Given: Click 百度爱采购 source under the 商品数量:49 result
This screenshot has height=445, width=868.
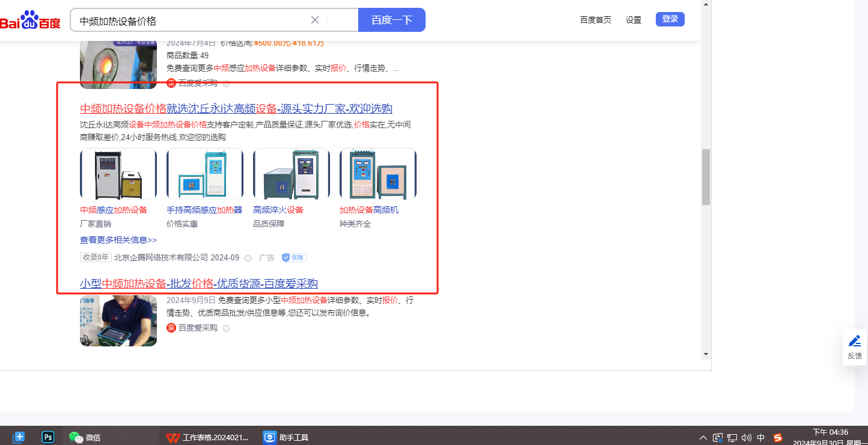Looking at the screenshot, I should tap(198, 83).
